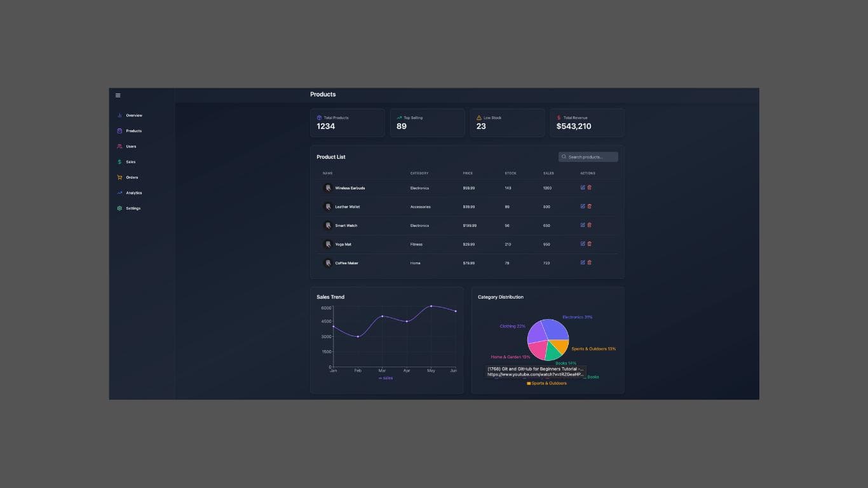This screenshot has height=488, width=868.
Task: Click the Total Revenue dollar icon
Action: pos(558,118)
